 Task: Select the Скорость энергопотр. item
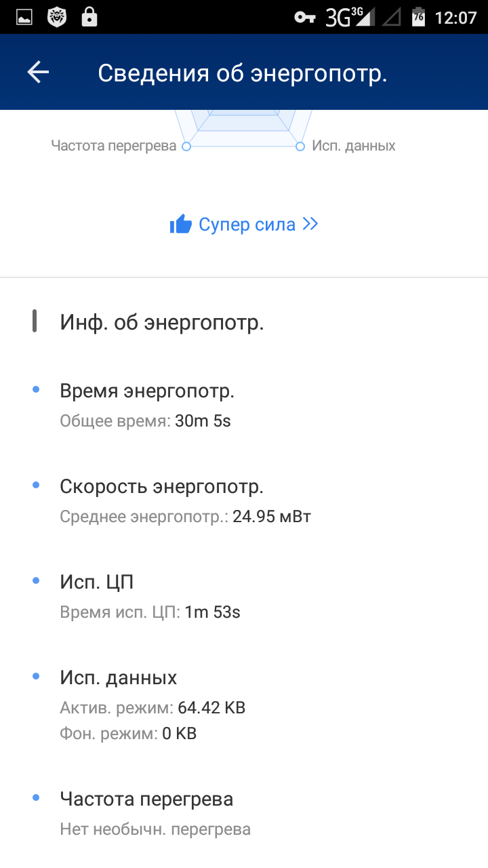click(161, 487)
